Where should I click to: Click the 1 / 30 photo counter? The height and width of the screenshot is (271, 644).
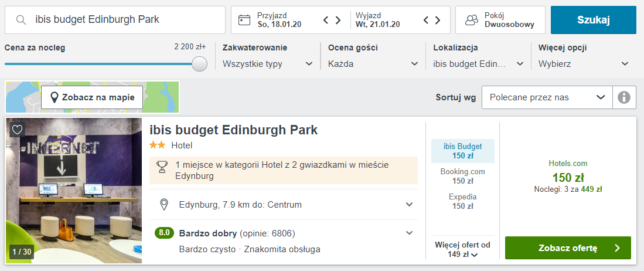click(x=22, y=252)
